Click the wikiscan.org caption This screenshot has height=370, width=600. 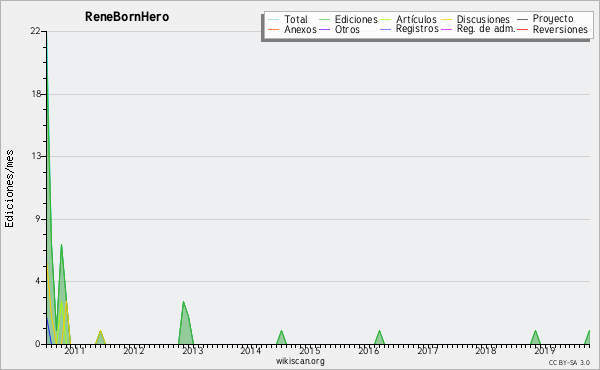coord(300,361)
